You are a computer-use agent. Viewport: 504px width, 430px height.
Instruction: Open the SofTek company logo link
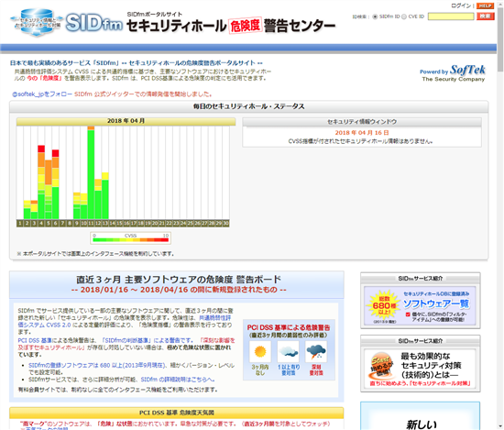[x=453, y=73]
